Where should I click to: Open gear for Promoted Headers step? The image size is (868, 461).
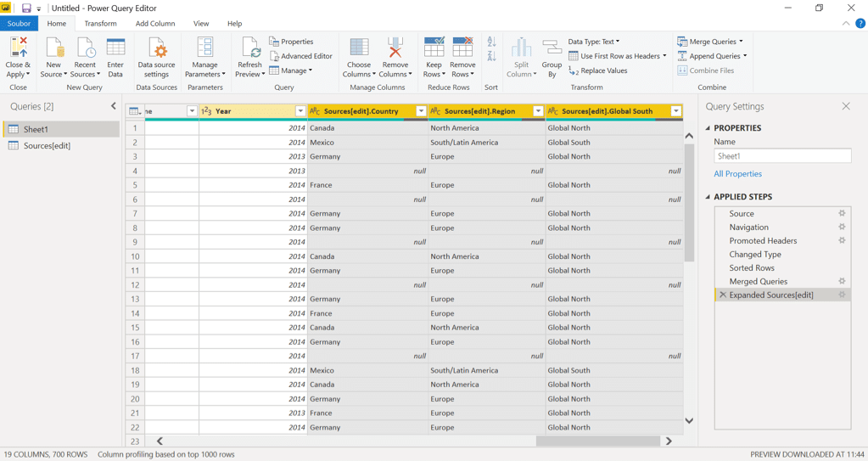pyautogui.click(x=842, y=240)
